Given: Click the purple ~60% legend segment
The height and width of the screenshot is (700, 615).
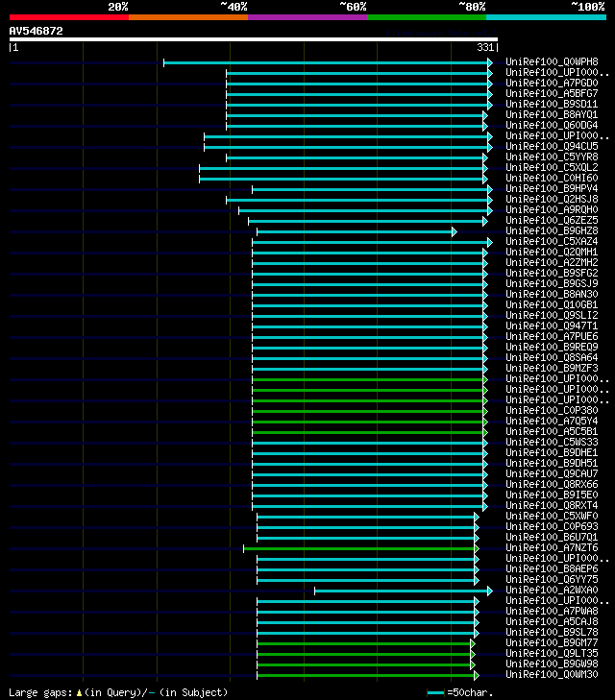Looking at the screenshot, I should click(x=307, y=17).
